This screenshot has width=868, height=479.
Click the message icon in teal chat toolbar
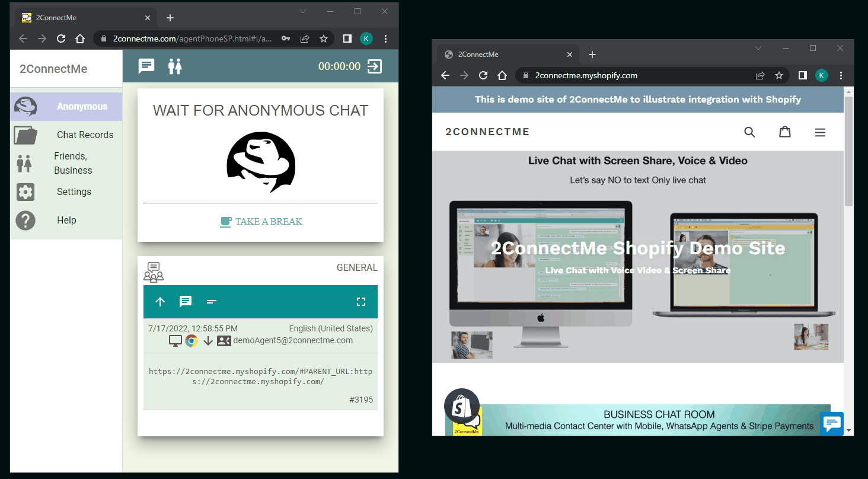(186, 302)
